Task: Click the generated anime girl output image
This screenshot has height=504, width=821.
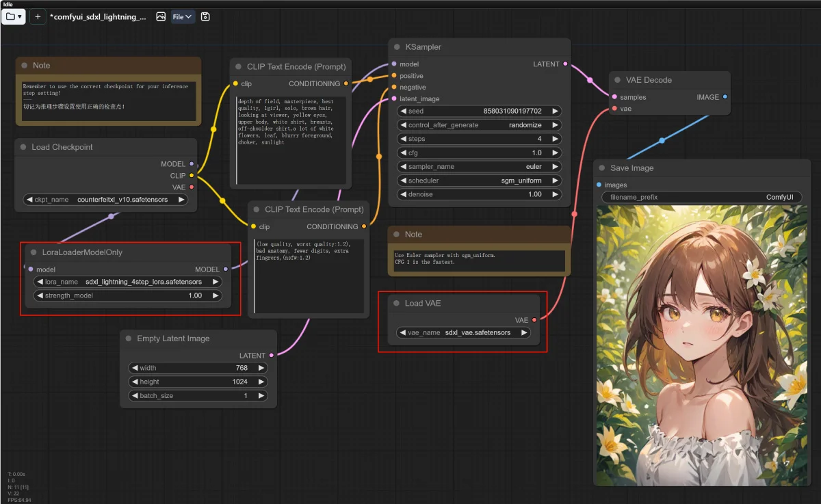Action: 701,346
